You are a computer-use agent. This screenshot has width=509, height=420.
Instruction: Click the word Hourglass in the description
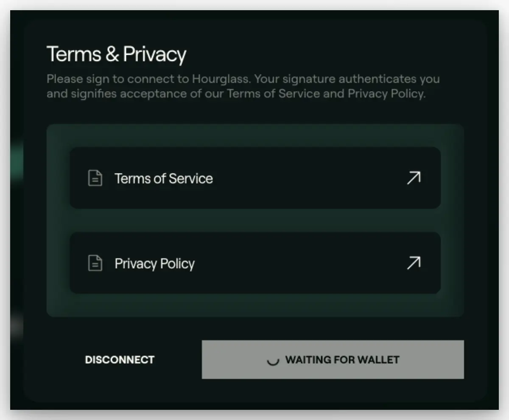point(220,79)
